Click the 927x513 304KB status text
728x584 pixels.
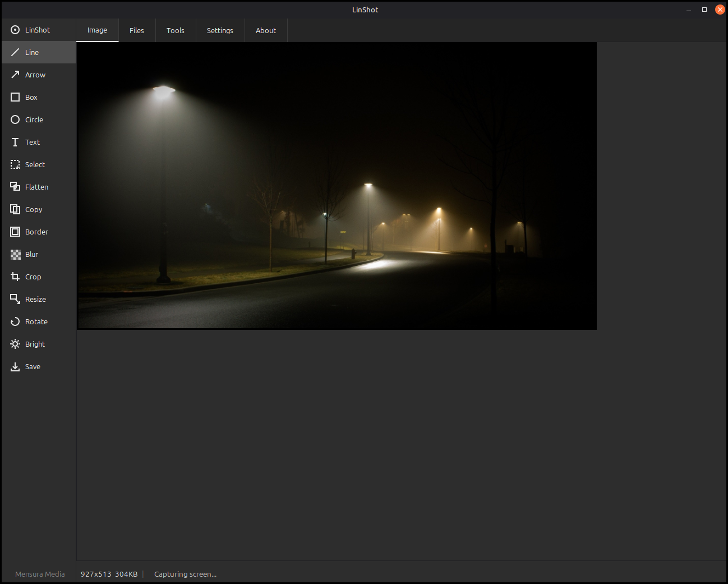coord(109,574)
